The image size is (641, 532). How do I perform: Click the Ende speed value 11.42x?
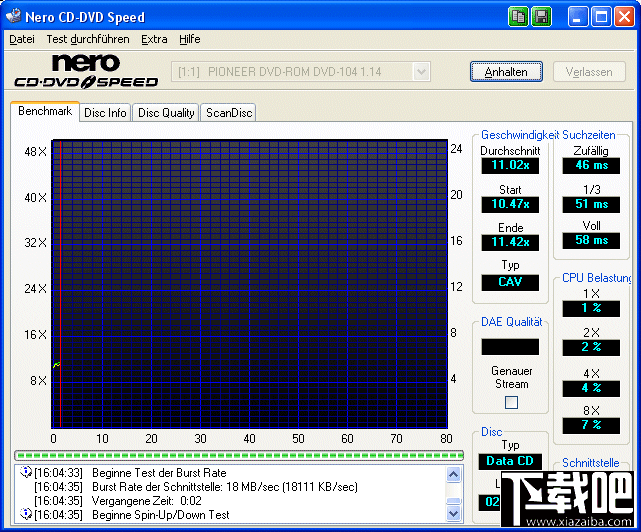coord(510,242)
